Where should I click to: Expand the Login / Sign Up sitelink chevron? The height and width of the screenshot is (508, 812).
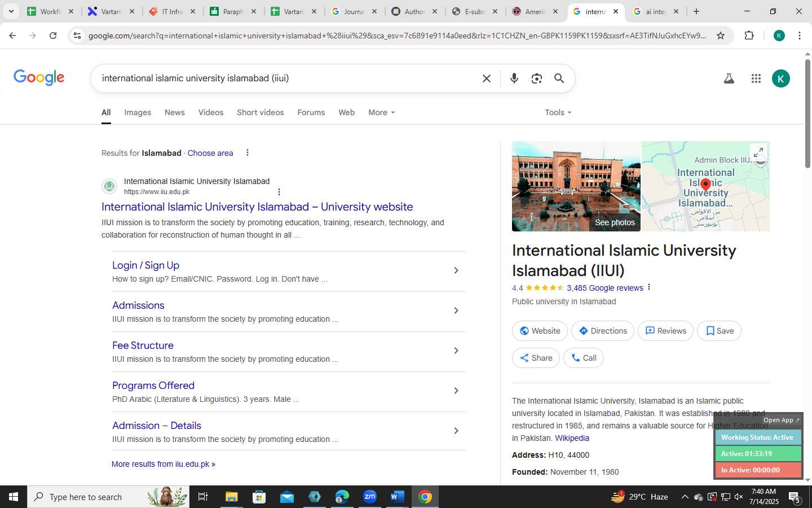click(x=456, y=271)
